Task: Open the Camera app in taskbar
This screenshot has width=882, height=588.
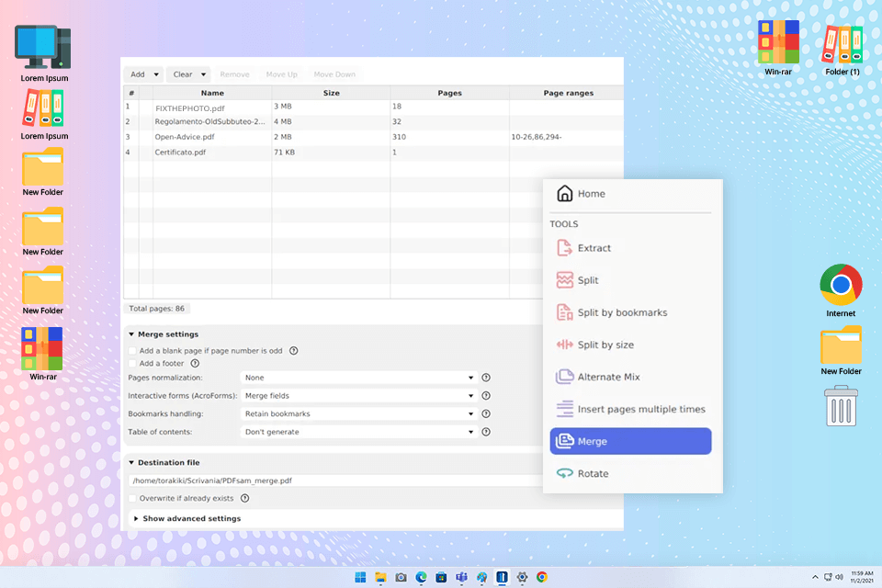Action: coord(401,577)
